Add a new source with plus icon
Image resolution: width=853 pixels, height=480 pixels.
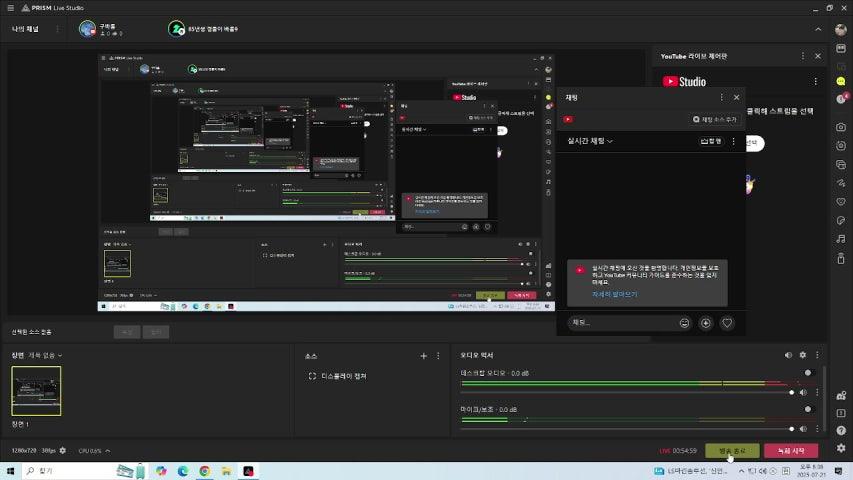[423, 356]
